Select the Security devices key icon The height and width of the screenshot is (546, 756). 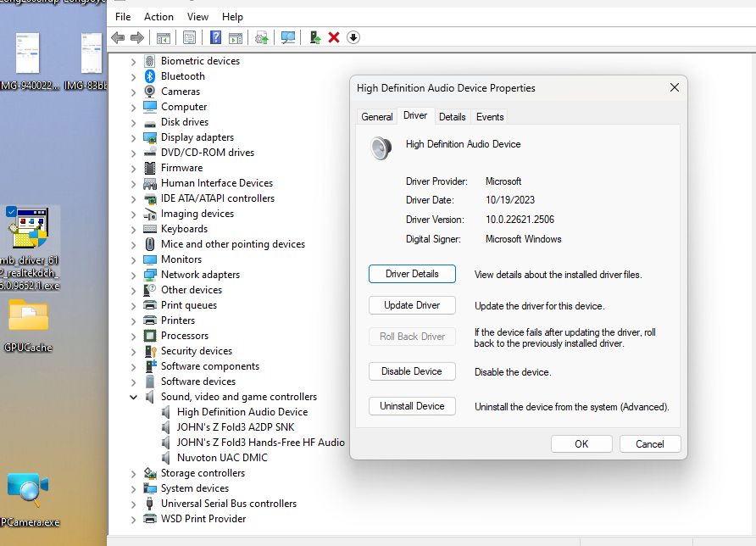coord(150,351)
